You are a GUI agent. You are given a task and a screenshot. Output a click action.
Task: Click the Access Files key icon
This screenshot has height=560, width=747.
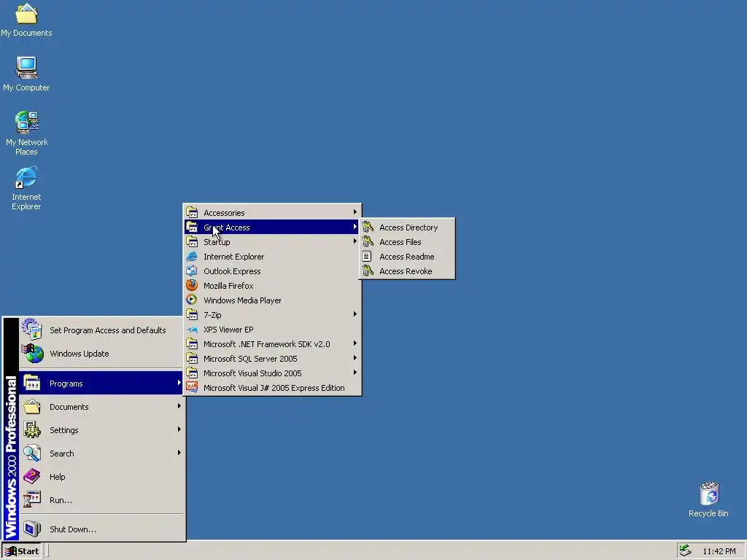(x=368, y=242)
